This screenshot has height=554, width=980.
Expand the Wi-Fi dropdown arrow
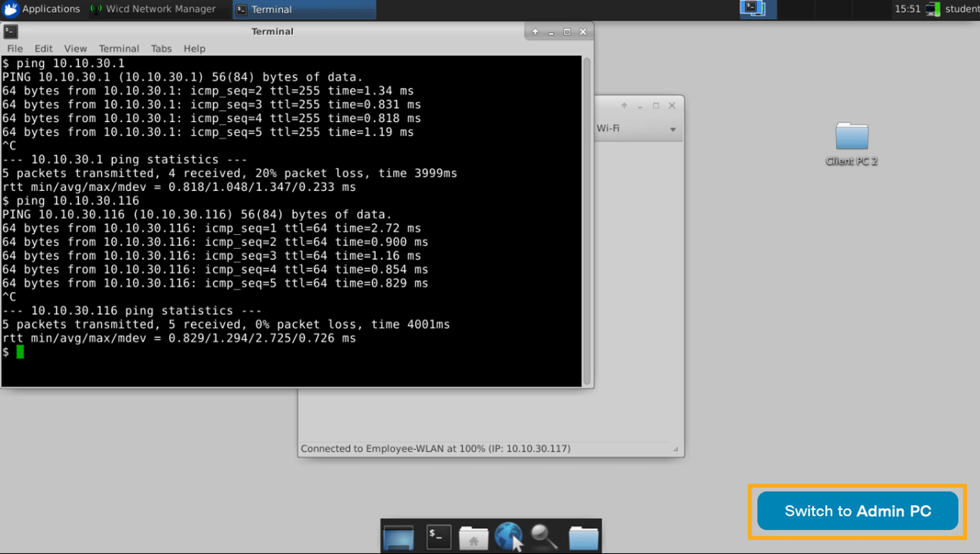point(673,129)
